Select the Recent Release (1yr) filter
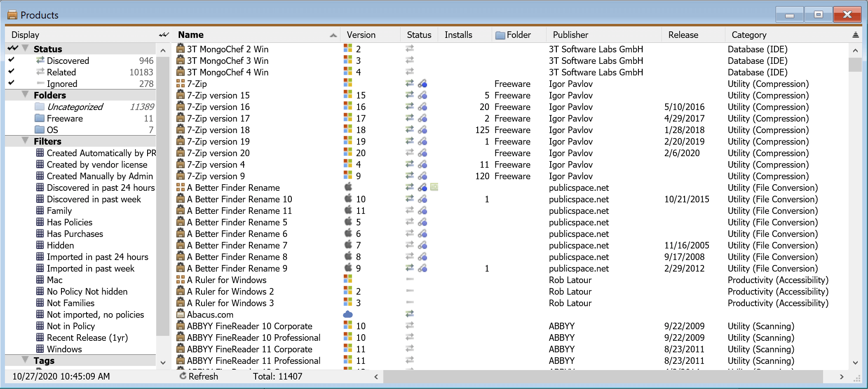Viewport: 868px width, 389px height. tap(87, 337)
